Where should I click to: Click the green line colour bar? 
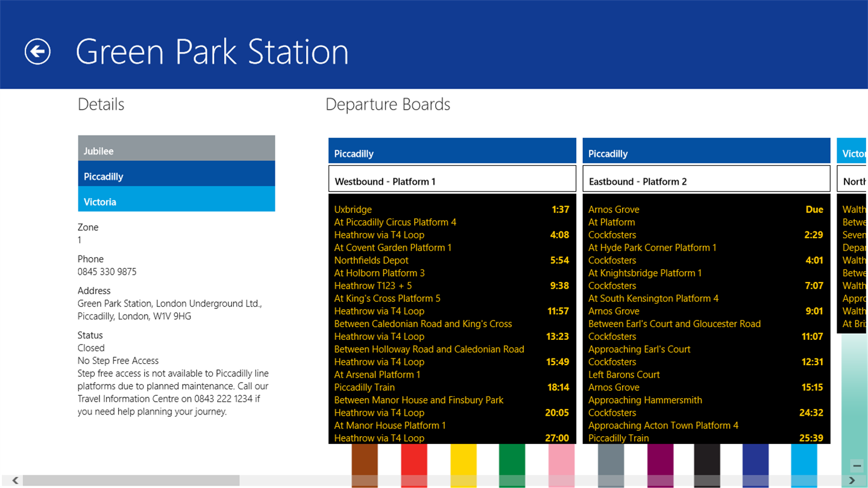click(512, 465)
